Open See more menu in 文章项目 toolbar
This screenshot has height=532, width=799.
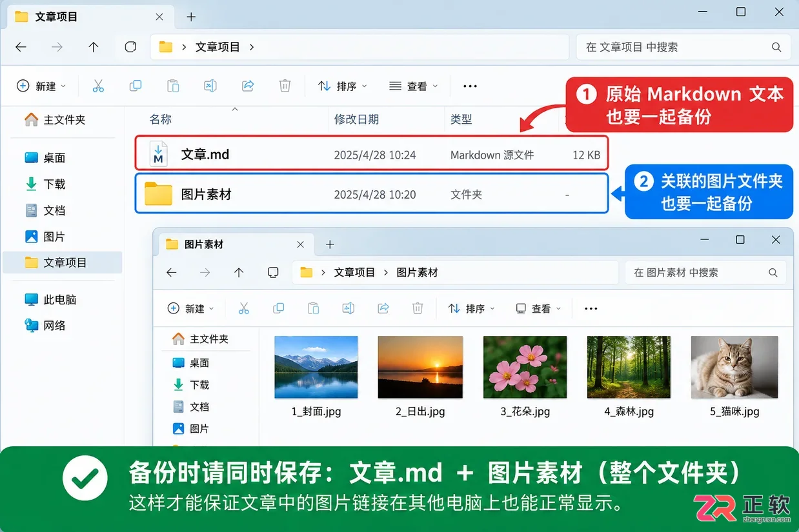[470, 86]
